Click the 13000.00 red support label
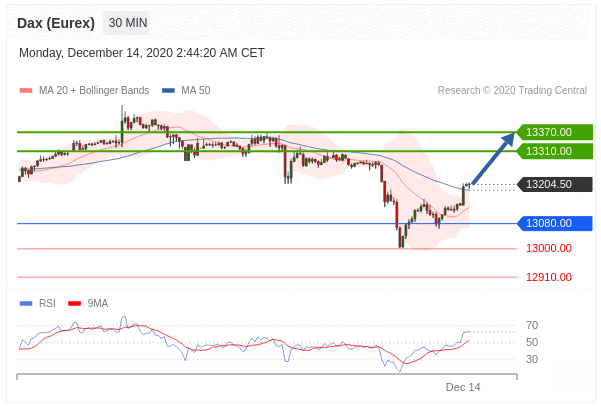601x407 pixels. [x=548, y=248]
